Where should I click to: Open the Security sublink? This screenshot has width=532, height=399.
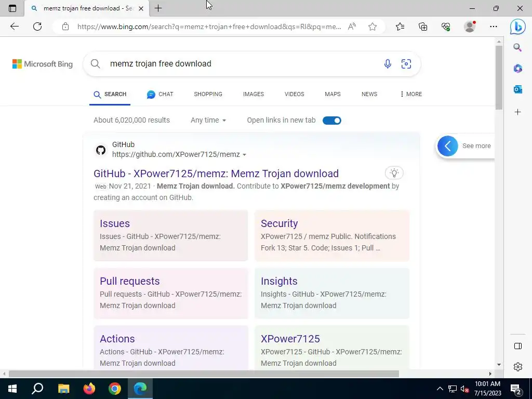coord(279,223)
